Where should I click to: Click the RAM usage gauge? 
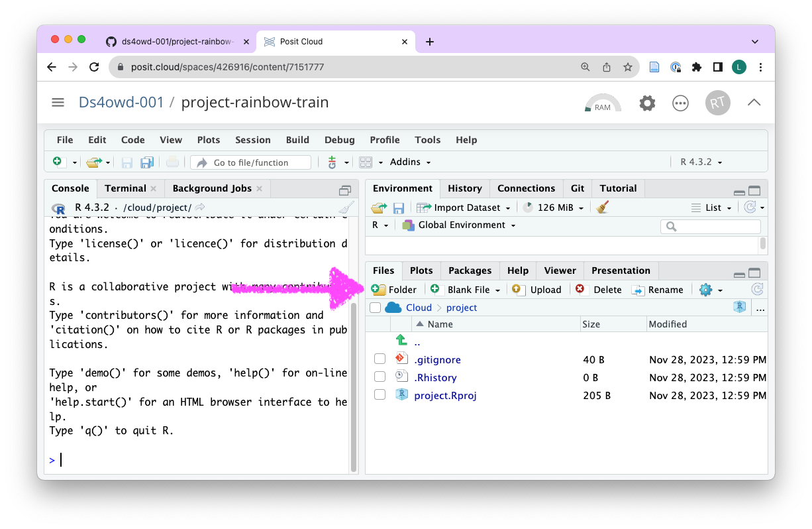point(602,103)
